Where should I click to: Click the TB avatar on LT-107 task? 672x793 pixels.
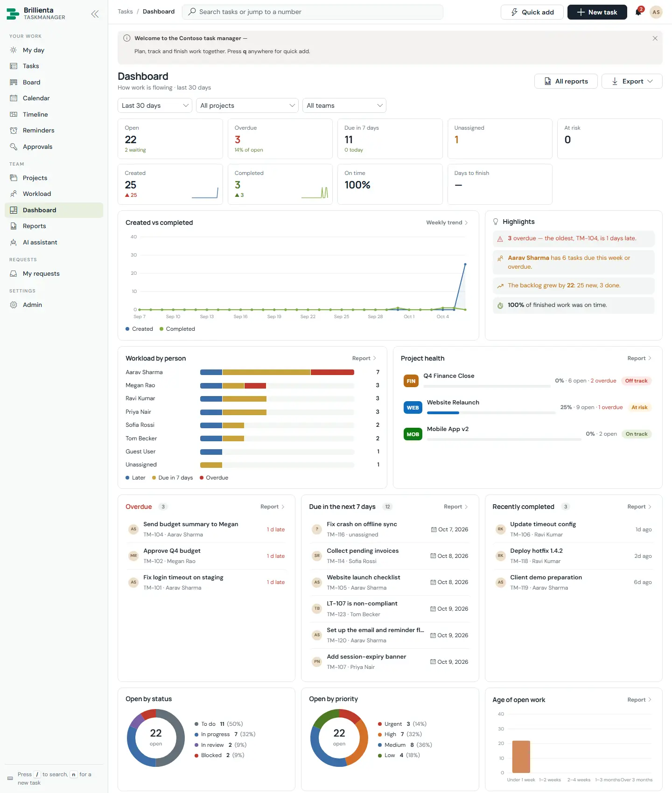[317, 608]
